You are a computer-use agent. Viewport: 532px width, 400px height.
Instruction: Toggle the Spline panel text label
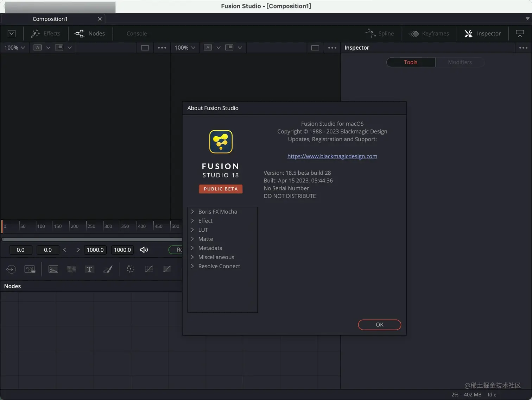click(386, 33)
